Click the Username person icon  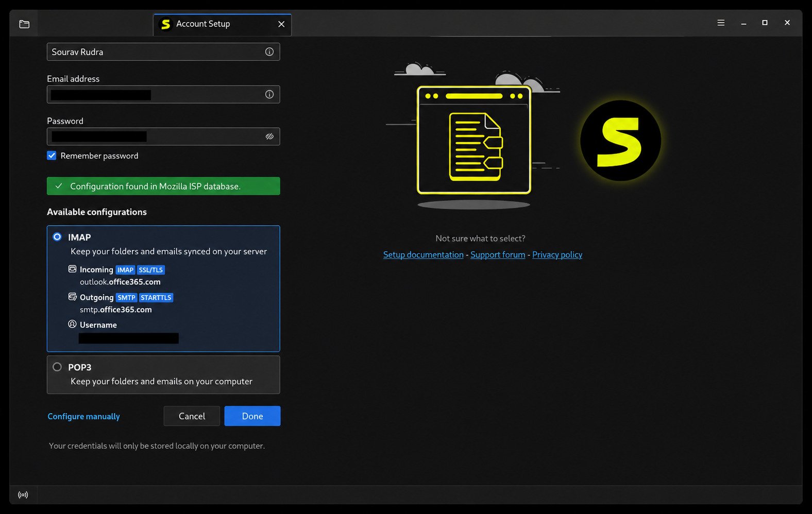tap(73, 324)
